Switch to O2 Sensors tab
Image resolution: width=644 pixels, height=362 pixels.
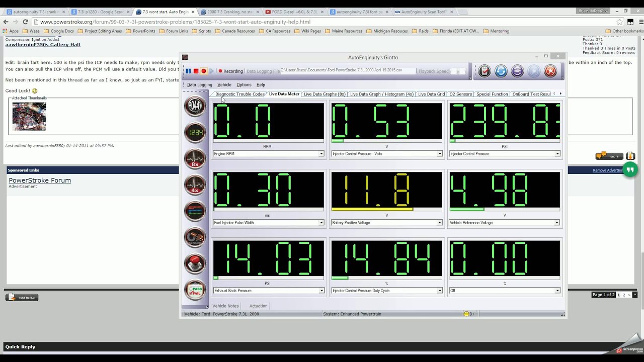460,94
